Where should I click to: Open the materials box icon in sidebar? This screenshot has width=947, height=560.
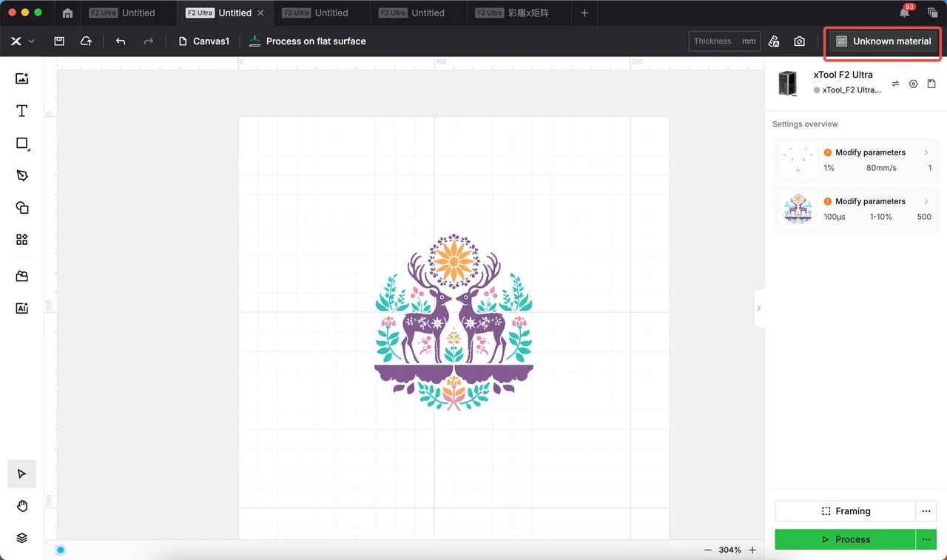click(22, 276)
